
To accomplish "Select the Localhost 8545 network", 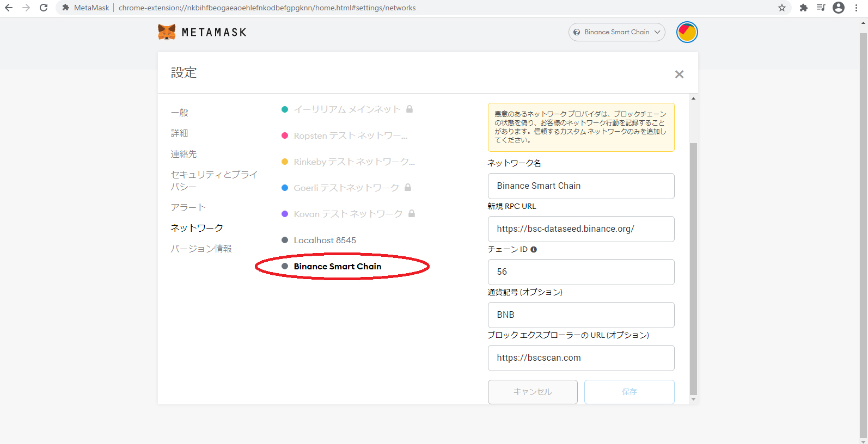I will [319, 240].
